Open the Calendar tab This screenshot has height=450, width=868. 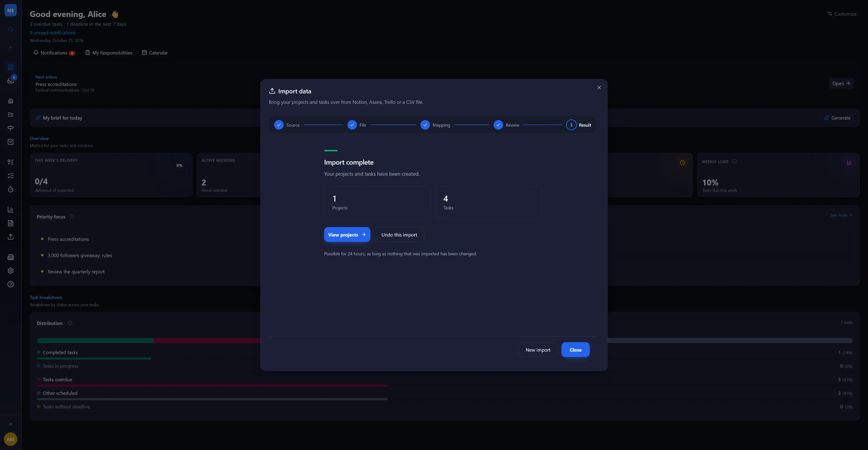[x=155, y=53]
